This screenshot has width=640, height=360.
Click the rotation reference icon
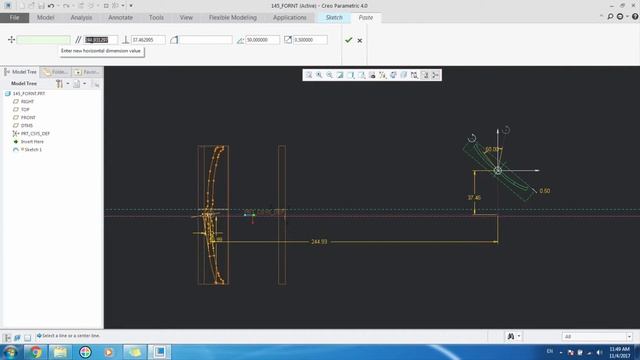(x=174, y=40)
